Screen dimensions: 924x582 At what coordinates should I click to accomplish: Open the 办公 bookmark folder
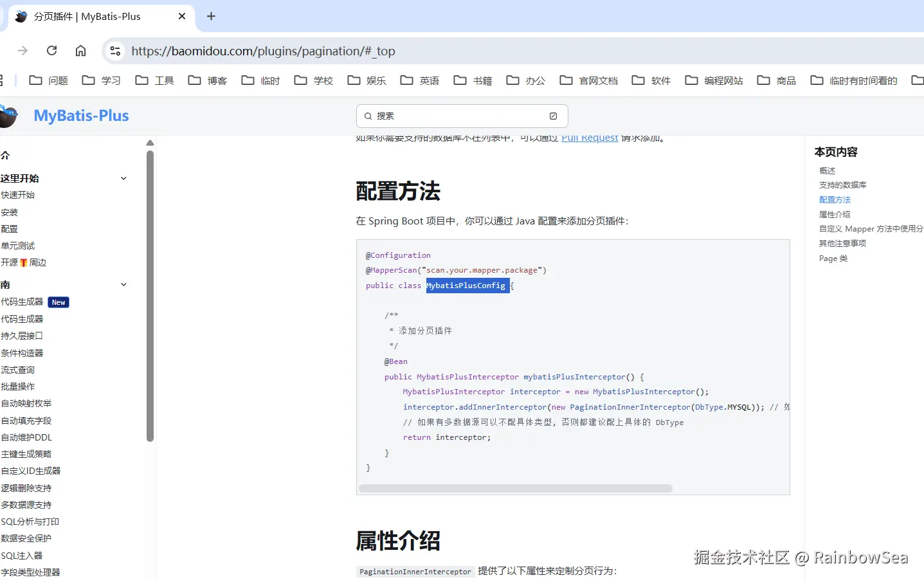pyautogui.click(x=526, y=80)
